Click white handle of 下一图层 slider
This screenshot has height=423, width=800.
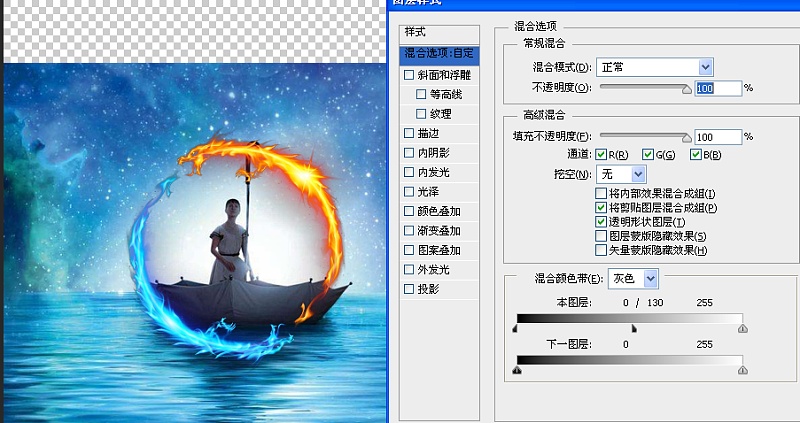743,370
